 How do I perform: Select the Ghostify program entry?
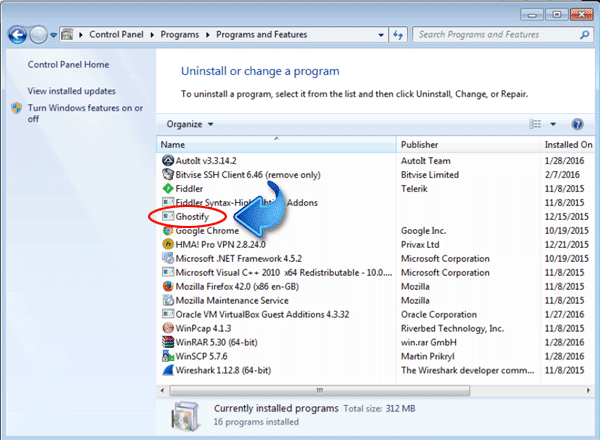[192, 217]
